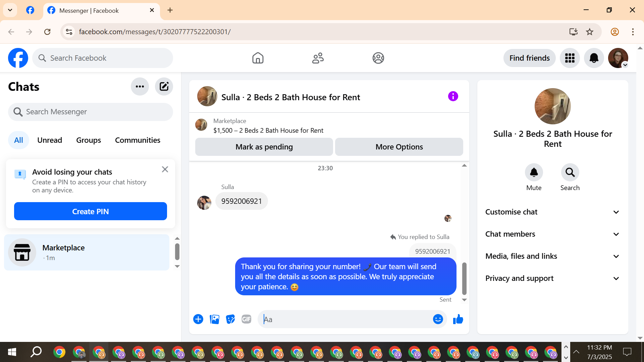Dismiss the Avoid losing your chats card
This screenshot has width=644, height=362.
pyautogui.click(x=165, y=169)
